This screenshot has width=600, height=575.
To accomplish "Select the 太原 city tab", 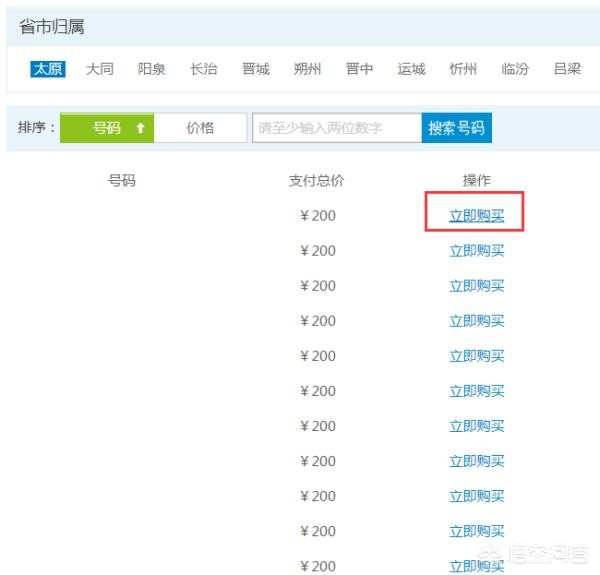I will click(48, 69).
